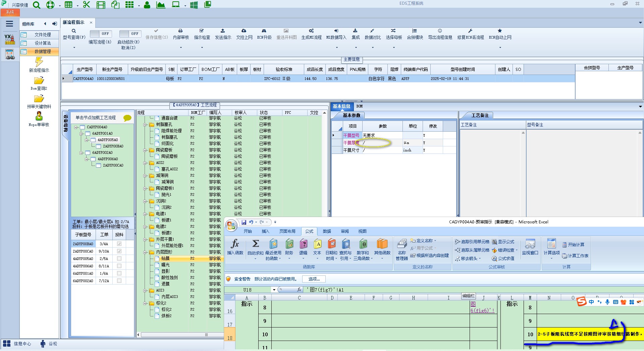Open Excel 审阅 ribbon tab
Viewport: 644px width, 351px height.
[x=345, y=231]
